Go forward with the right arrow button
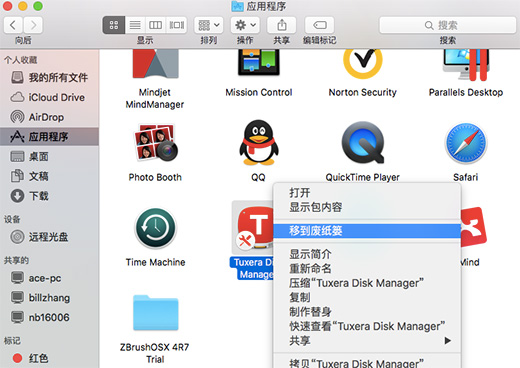520x368 pixels. [x=33, y=25]
